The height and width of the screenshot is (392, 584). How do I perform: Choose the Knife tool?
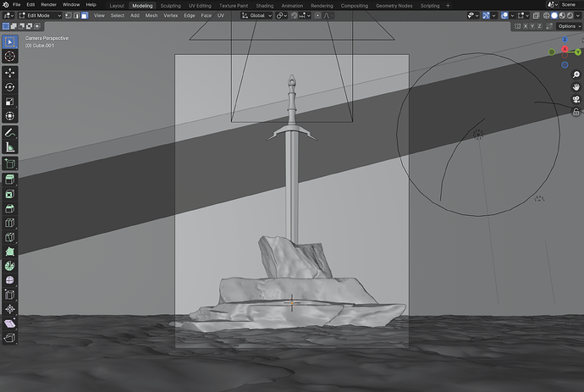9,237
